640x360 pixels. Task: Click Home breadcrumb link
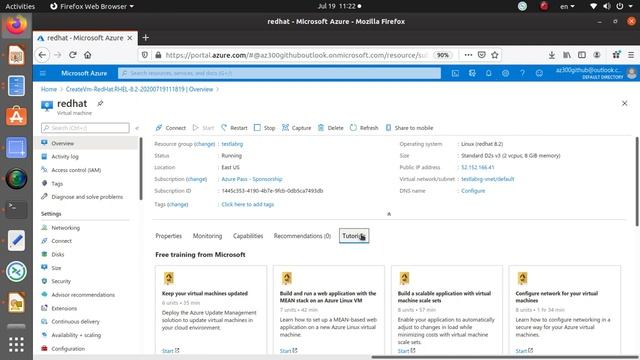[x=49, y=89]
